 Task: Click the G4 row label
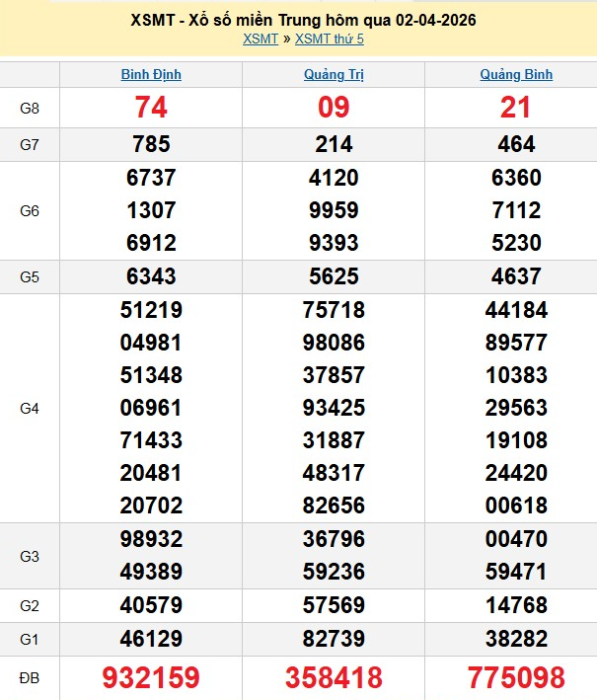point(30,407)
